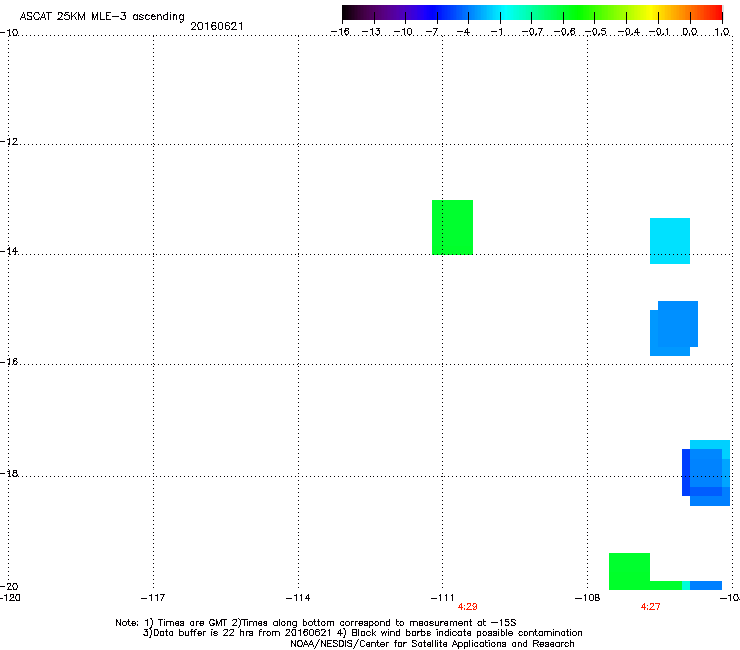Click the longitude axis label '-111'
The image size is (740, 650).
click(x=442, y=598)
